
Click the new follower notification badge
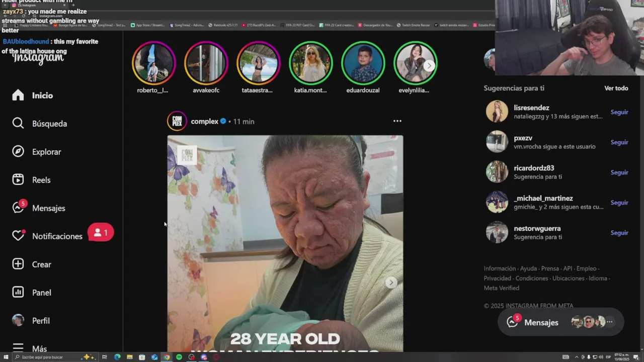point(101,233)
